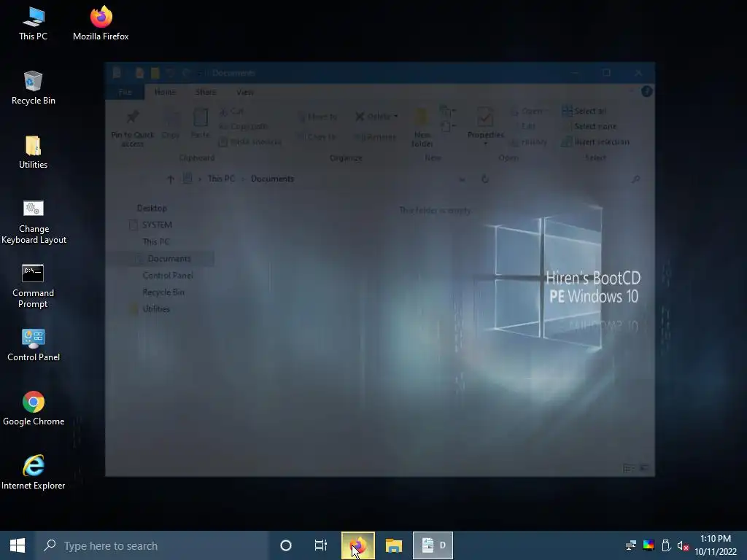Select Utilities in the navigation tree
747x560 pixels.
pyautogui.click(x=156, y=308)
